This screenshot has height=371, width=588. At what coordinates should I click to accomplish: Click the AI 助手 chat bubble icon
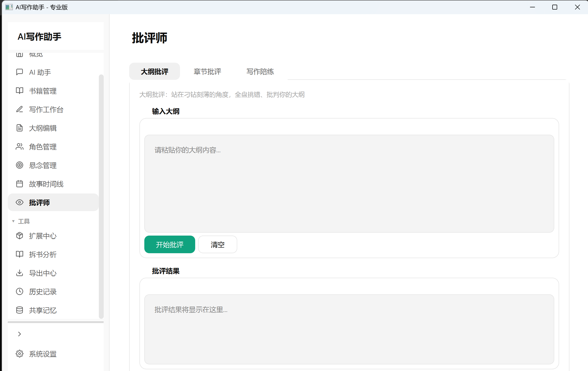pyautogui.click(x=20, y=72)
